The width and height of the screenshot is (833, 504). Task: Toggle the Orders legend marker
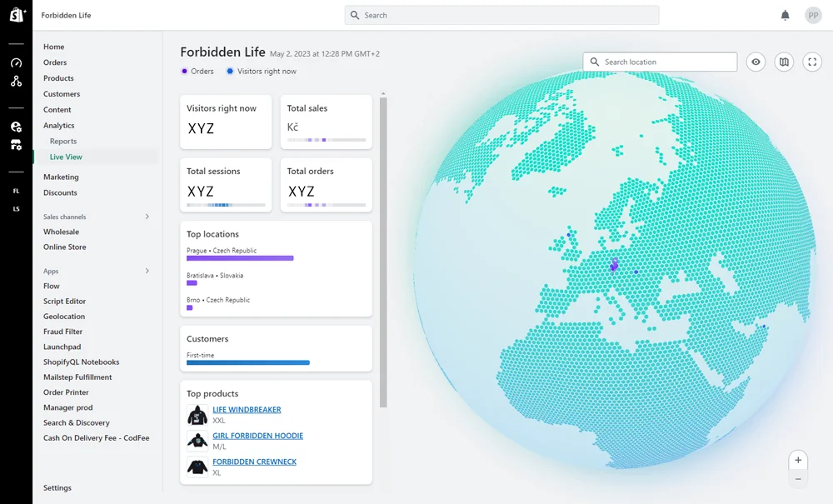click(x=184, y=71)
